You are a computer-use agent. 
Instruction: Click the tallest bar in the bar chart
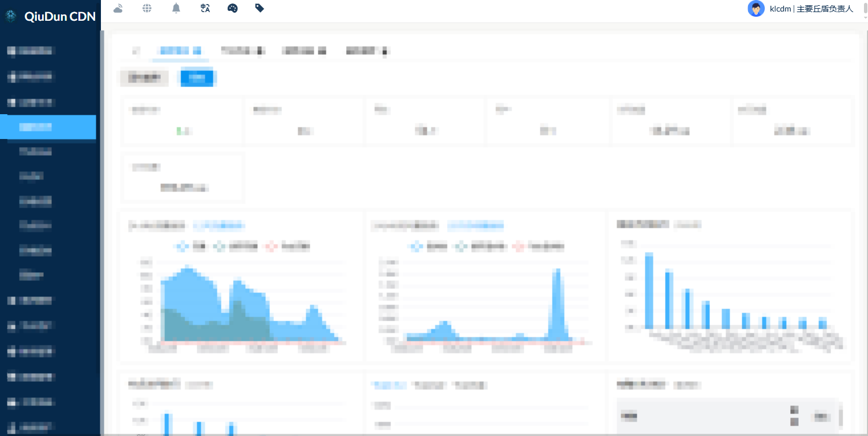pos(649,291)
